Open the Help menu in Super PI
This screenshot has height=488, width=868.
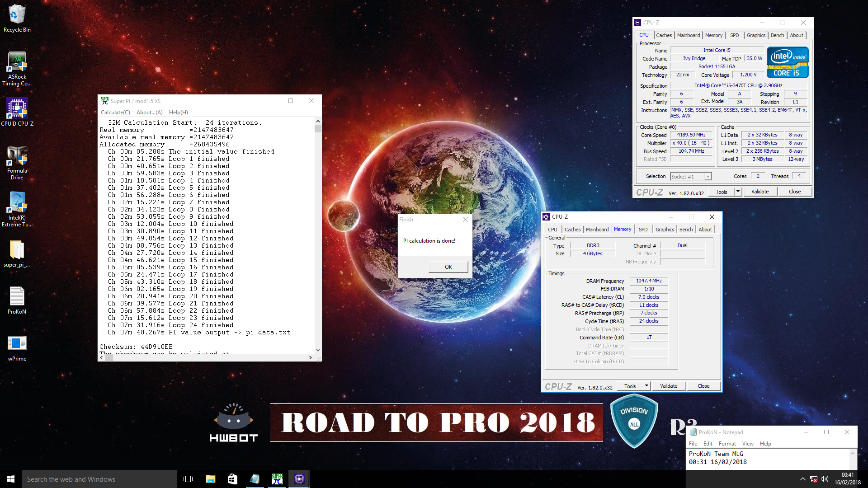pos(178,113)
